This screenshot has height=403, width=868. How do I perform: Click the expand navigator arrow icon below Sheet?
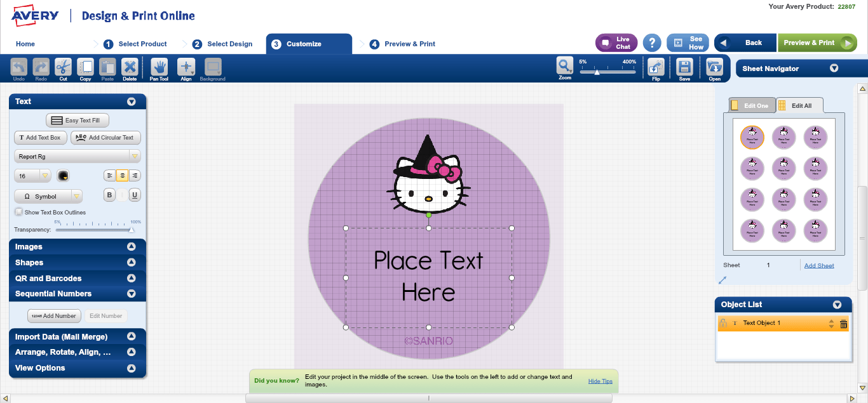click(x=722, y=280)
